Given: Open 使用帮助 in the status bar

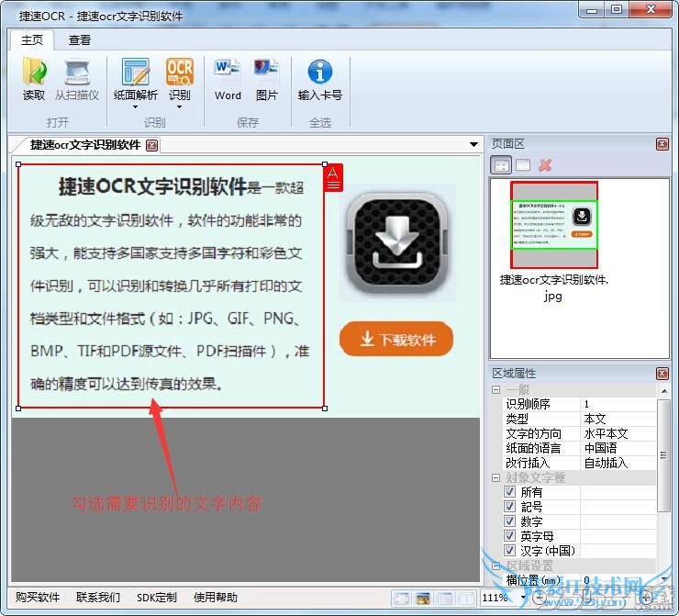Looking at the screenshot, I should 216,598.
